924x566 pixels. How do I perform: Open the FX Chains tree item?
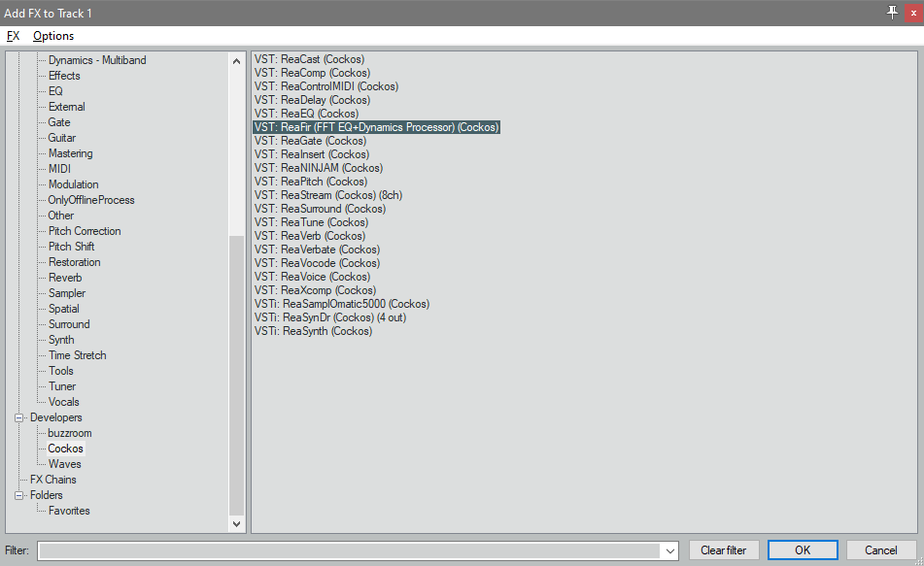click(52, 480)
